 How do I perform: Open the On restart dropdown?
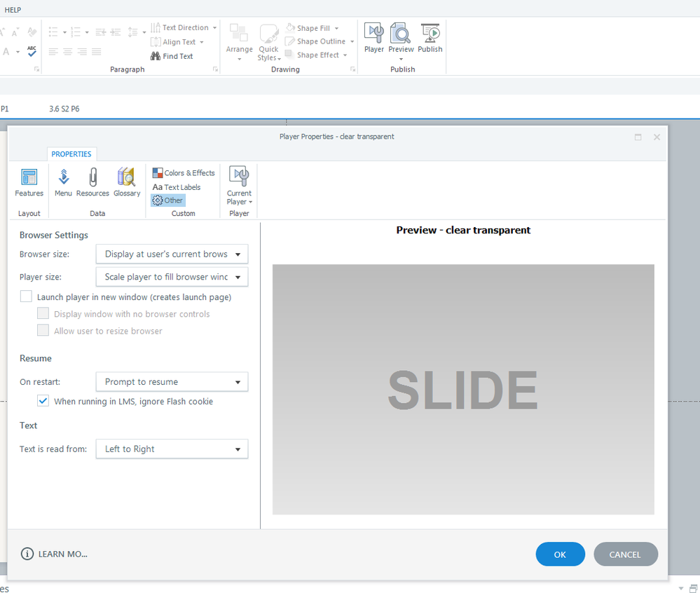[172, 382]
